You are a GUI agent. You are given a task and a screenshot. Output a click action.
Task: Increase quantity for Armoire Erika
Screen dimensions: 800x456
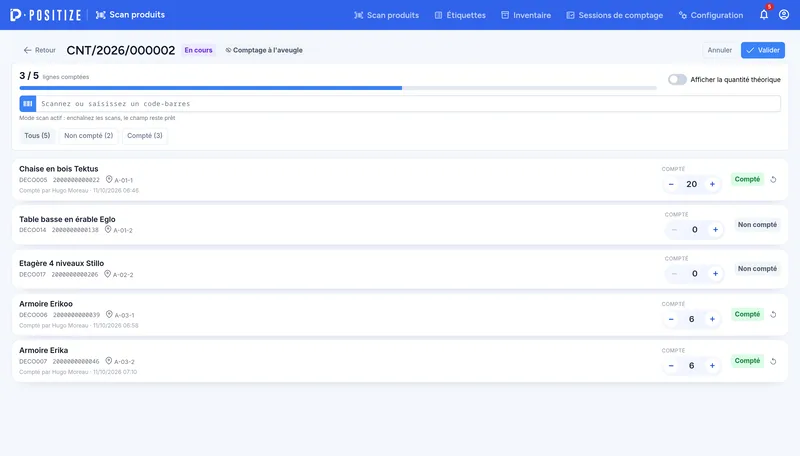[712, 366]
